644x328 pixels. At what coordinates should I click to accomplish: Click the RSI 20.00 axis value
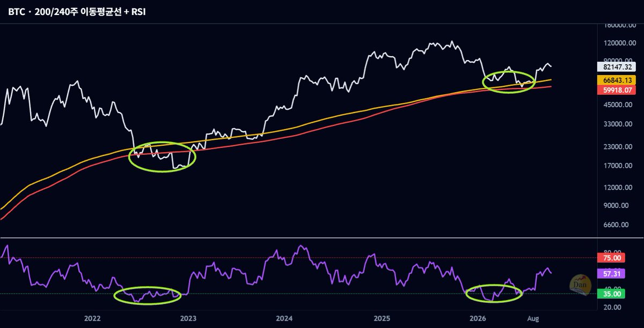coord(612,308)
